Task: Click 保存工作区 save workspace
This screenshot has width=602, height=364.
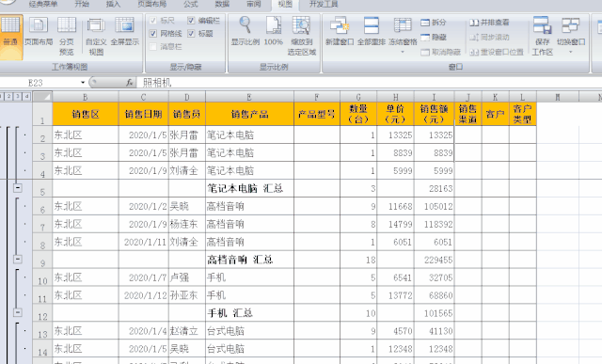Action: 542,37
